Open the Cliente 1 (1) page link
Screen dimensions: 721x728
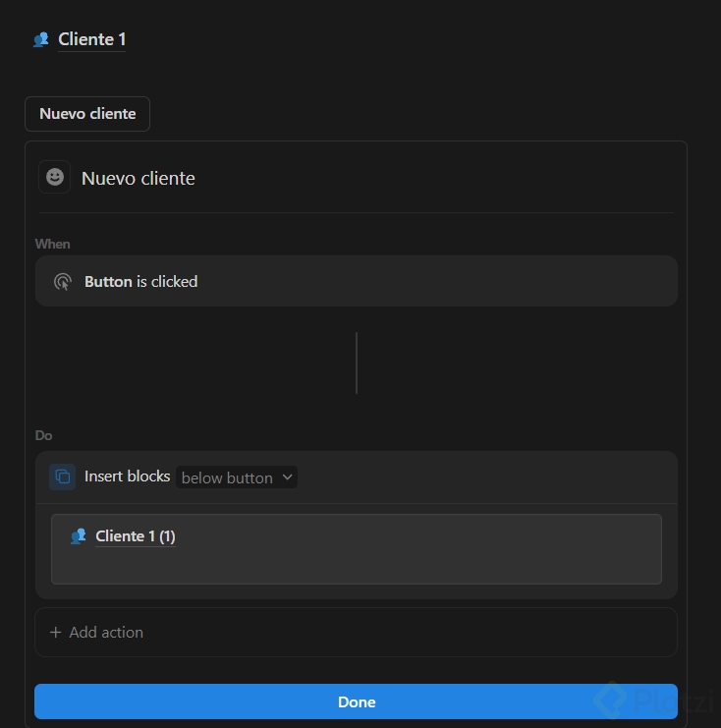tap(135, 536)
